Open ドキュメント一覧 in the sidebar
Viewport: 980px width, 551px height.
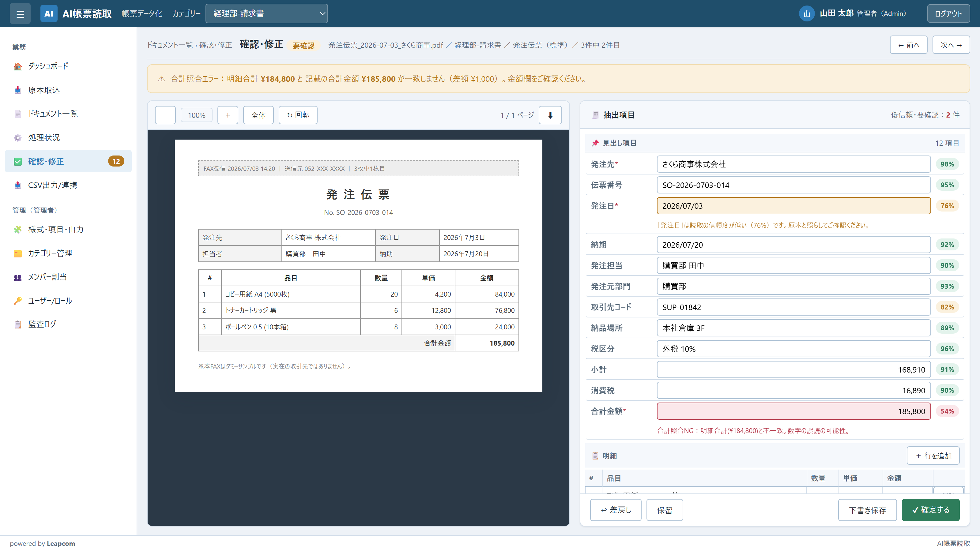click(x=68, y=114)
